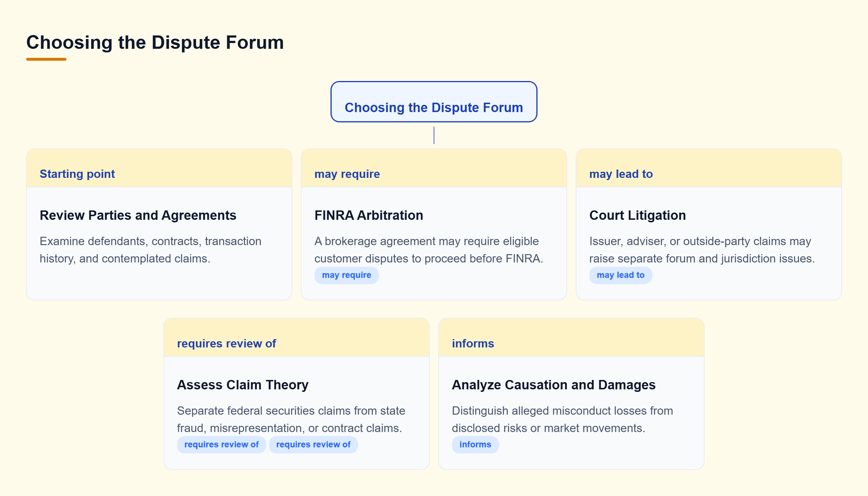
Task: Click the 'informs' card header label
Action: tap(473, 343)
